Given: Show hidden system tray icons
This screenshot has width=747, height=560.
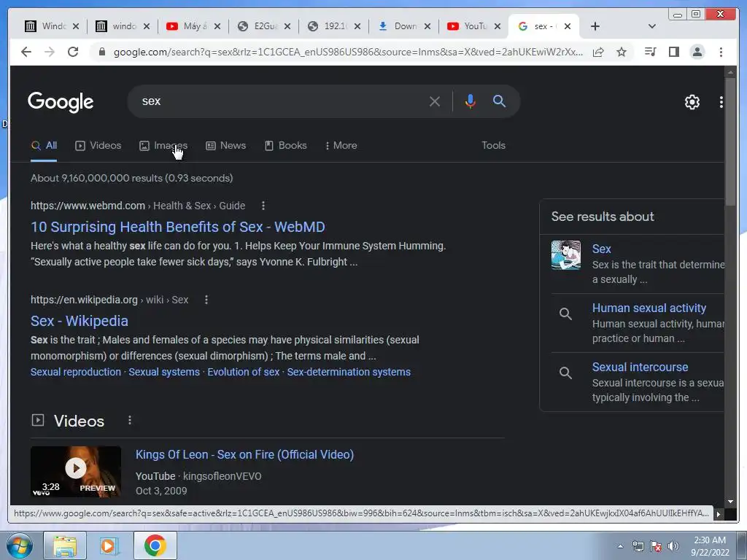Looking at the screenshot, I should click(620, 546).
